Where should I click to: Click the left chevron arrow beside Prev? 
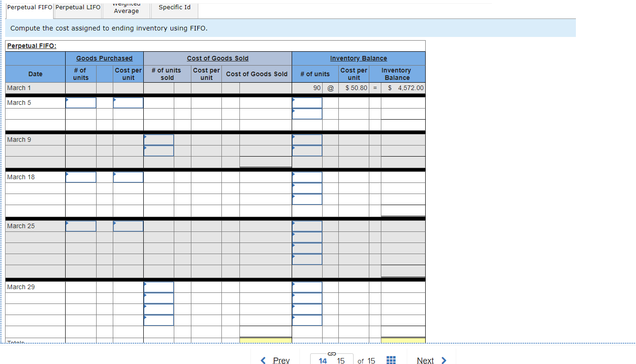coord(263,360)
